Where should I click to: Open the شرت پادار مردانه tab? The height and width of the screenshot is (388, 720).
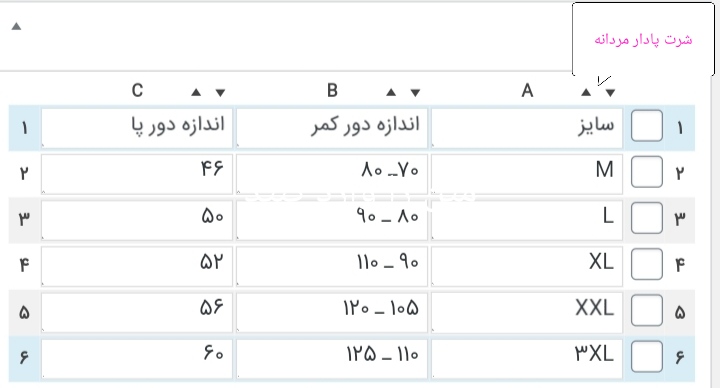coord(643,39)
